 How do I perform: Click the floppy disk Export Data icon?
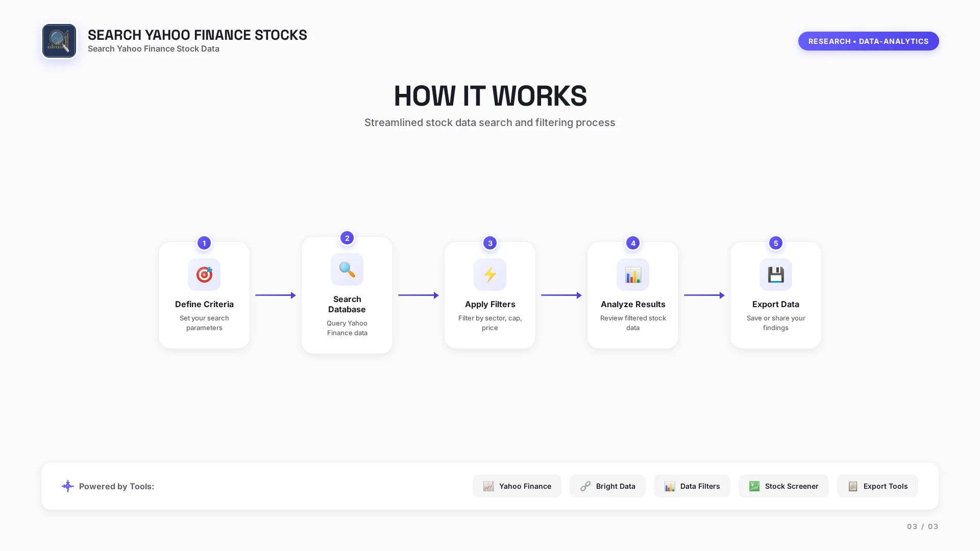pyautogui.click(x=776, y=274)
